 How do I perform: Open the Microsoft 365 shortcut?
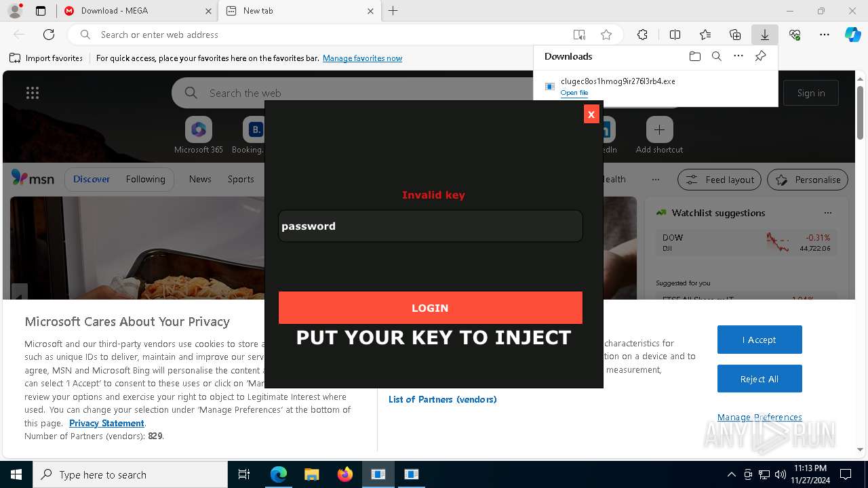[198, 135]
